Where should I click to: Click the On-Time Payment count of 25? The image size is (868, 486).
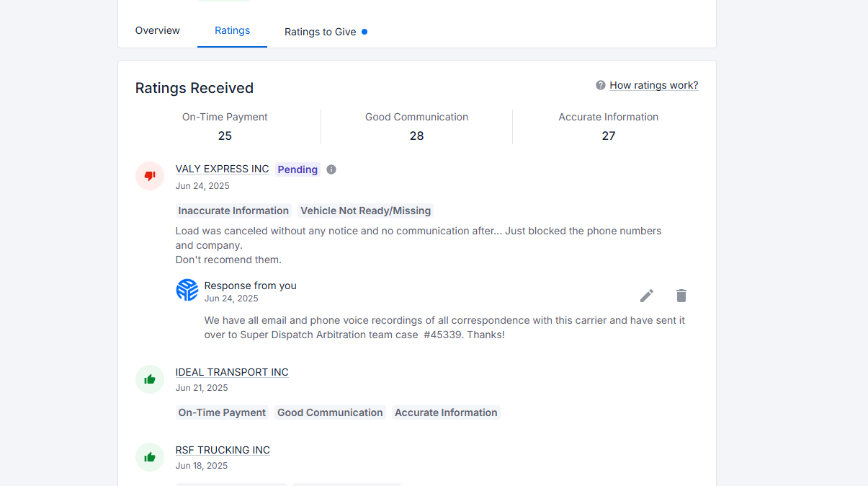[225, 135]
